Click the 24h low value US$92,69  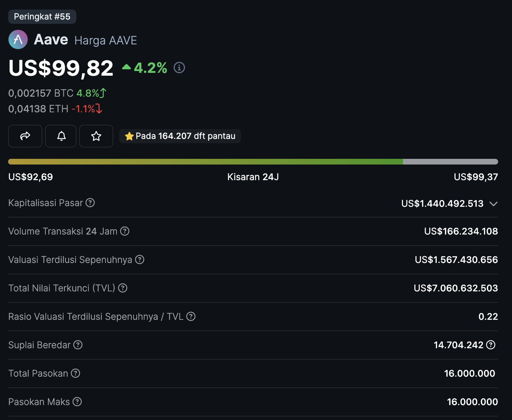[x=31, y=177]
